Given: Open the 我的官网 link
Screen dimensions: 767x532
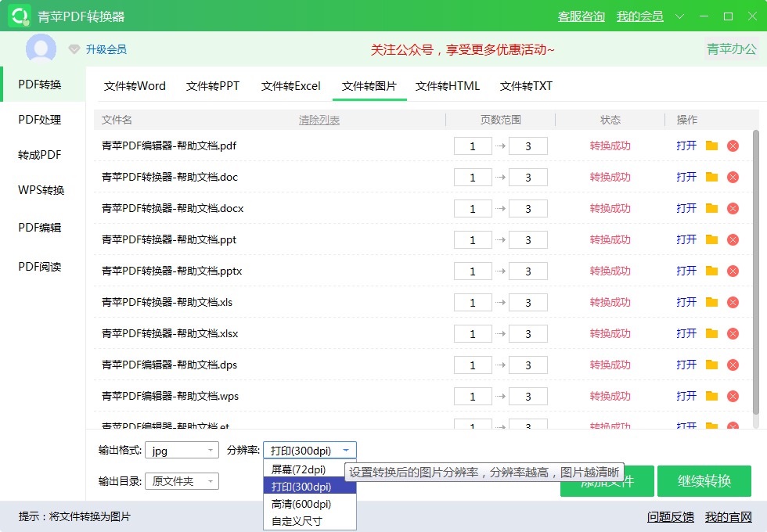Looking at the screenshot, I should pyautogui.click(x=729, y=517).
